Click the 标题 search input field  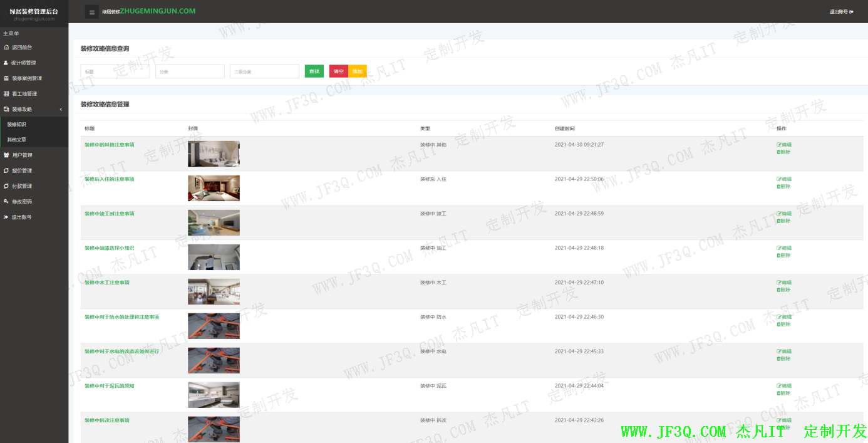[115, 71]
